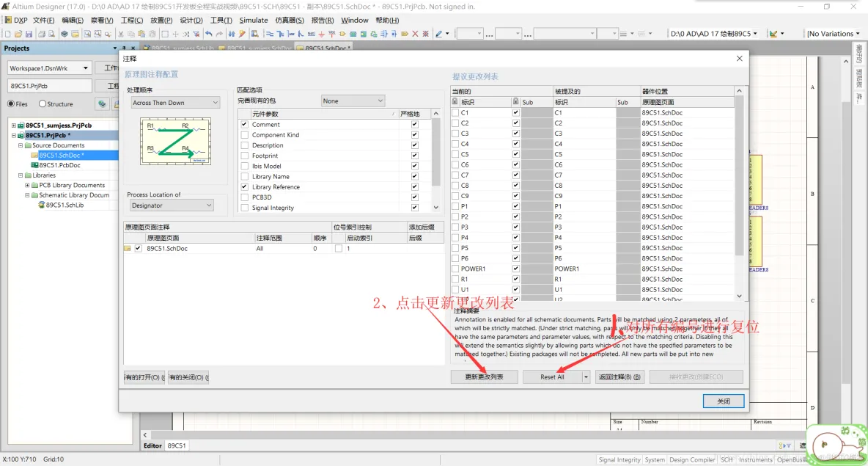
Task: Expand the PCB Library Documents folder
Action: pyautogui.click(x=27, y=185)
